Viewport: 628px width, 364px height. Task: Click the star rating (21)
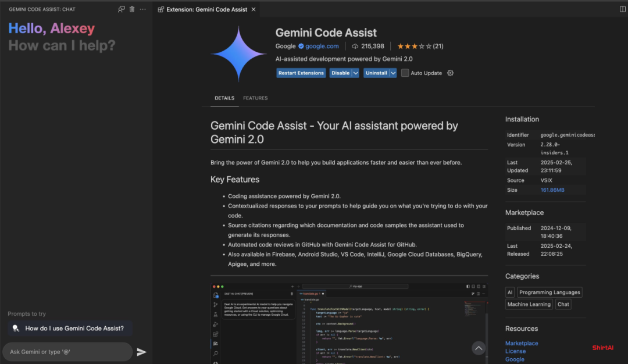click(x=420, y=46)
